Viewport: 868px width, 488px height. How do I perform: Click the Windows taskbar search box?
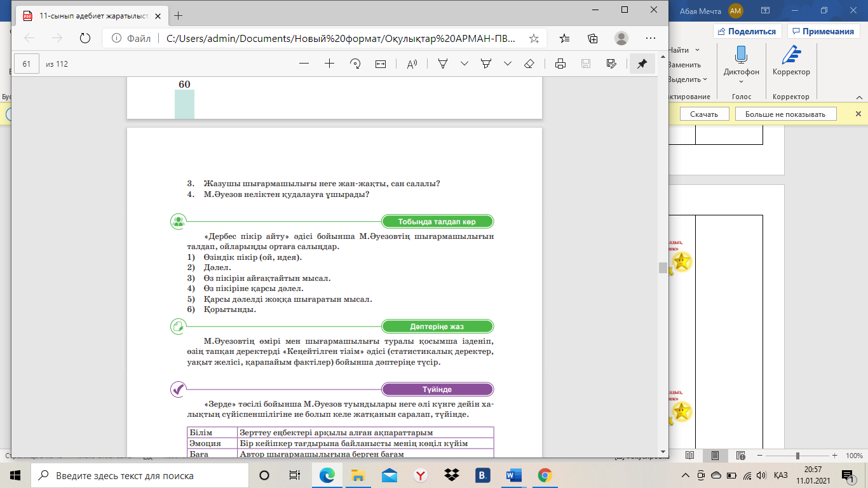pos(140,475)
